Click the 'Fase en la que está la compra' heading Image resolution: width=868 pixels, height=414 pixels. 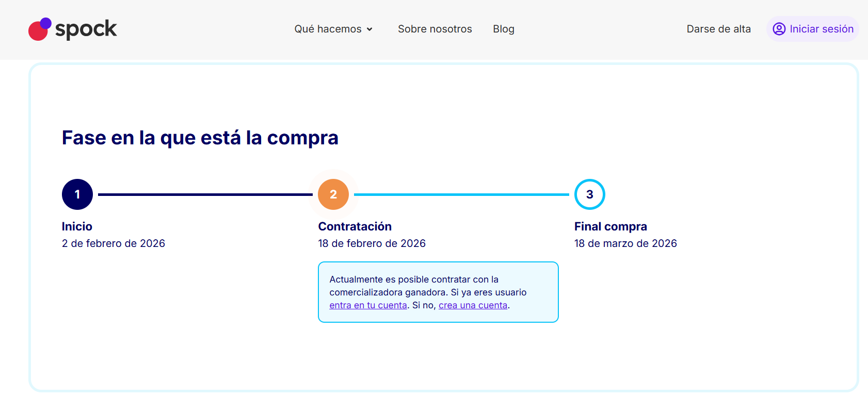point(200,138)
